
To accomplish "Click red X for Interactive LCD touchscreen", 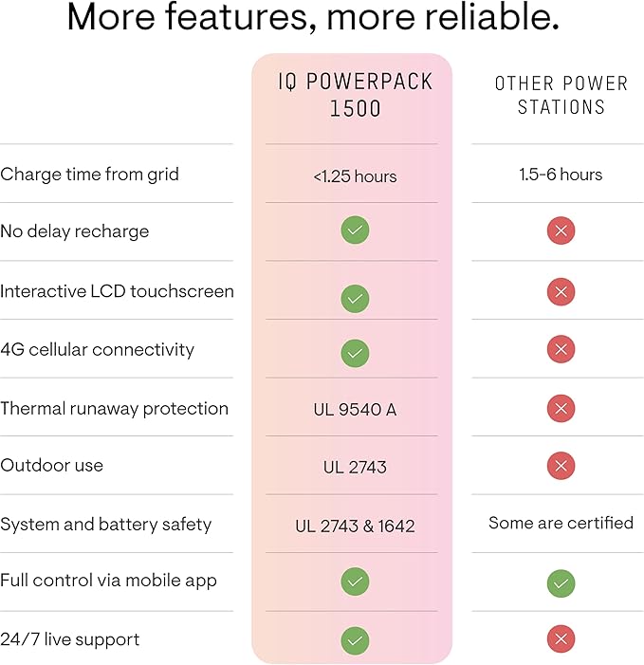I will click(x=561, y=292).
